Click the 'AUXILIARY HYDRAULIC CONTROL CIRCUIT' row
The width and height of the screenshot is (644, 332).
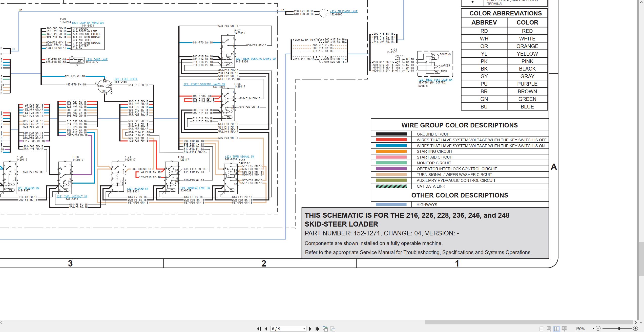[460, 180]
